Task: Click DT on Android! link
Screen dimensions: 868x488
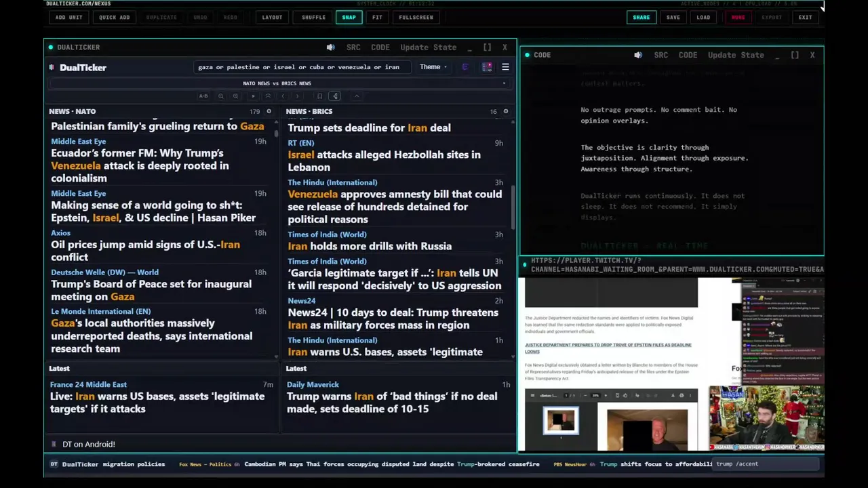Action: (x=89, y=444)
